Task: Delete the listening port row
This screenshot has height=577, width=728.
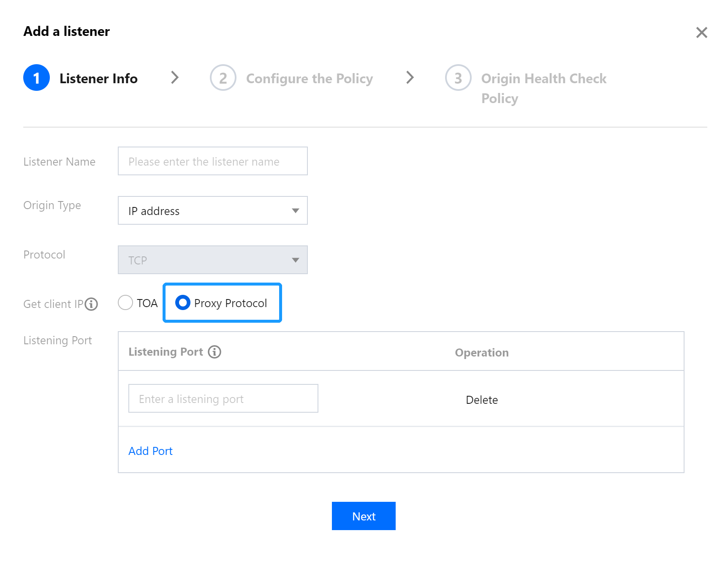Action: pos(482,400)
